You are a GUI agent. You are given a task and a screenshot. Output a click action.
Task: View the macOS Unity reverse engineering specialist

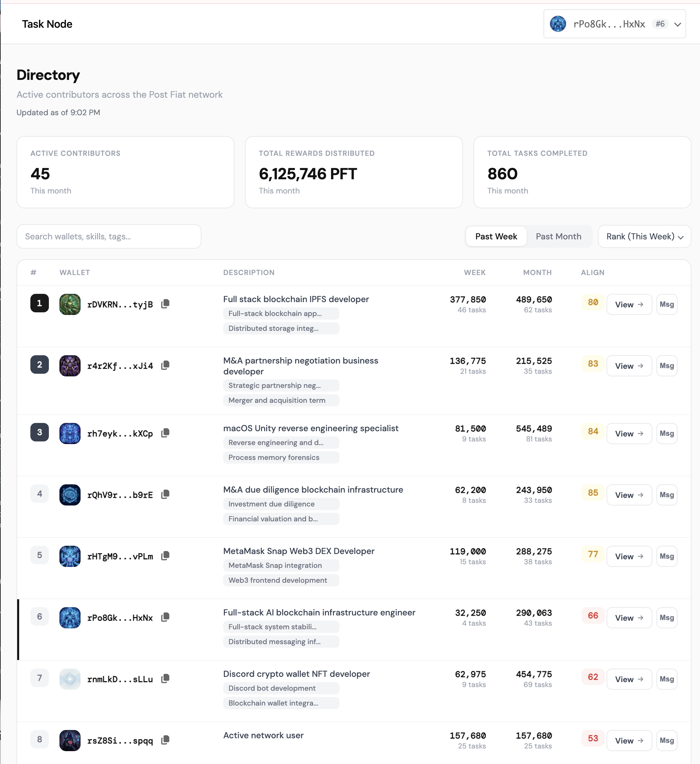pos(628,433)
